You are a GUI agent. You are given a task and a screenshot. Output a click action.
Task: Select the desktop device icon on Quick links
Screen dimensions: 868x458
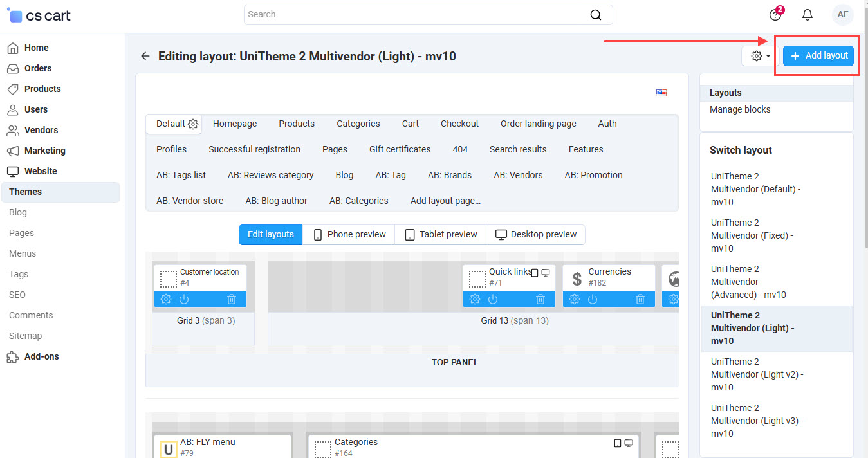[546, 273]
